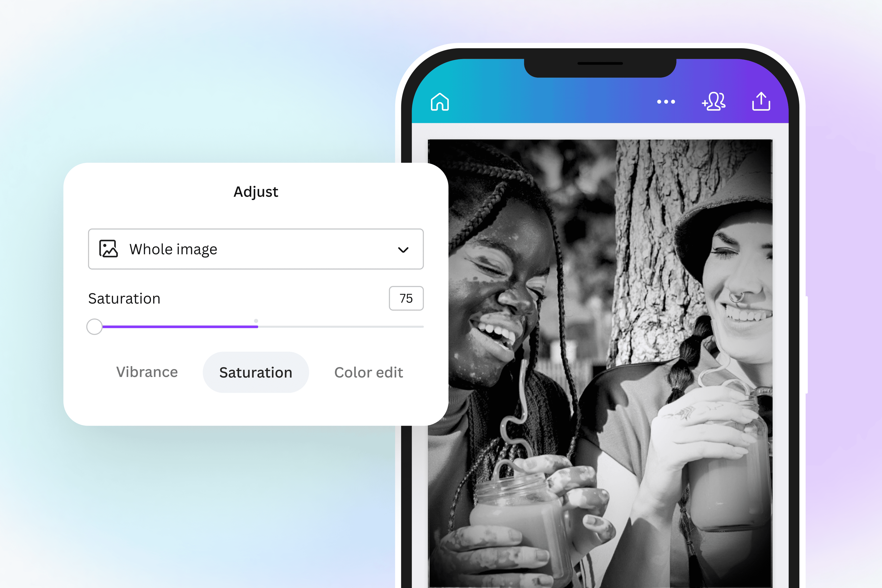Switch to the Vibrance tab
Image resolution: width=882 pixels, height=588 pixels.
pos(147,372)
